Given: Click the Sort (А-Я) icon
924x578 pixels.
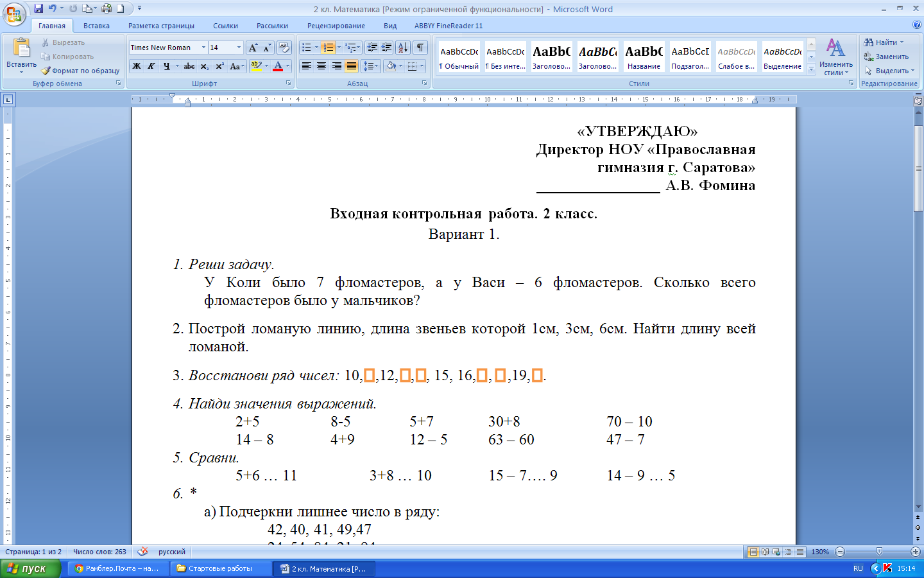Looking at the screenshot, I should coord(403,48).
